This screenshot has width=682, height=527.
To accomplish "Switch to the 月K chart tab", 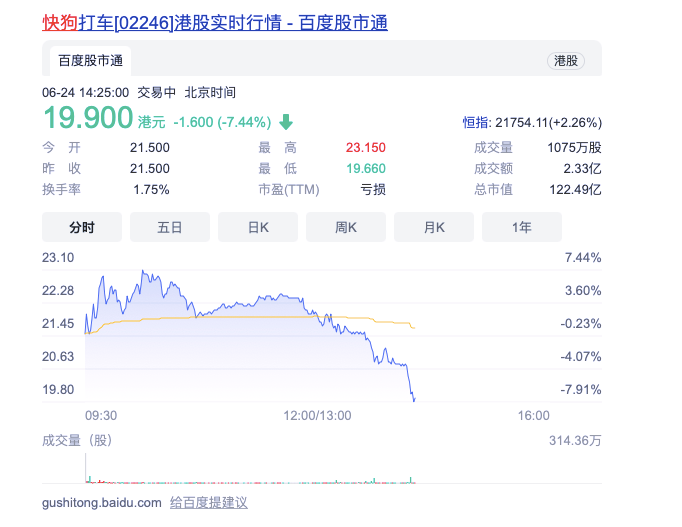I will point(434,227).
